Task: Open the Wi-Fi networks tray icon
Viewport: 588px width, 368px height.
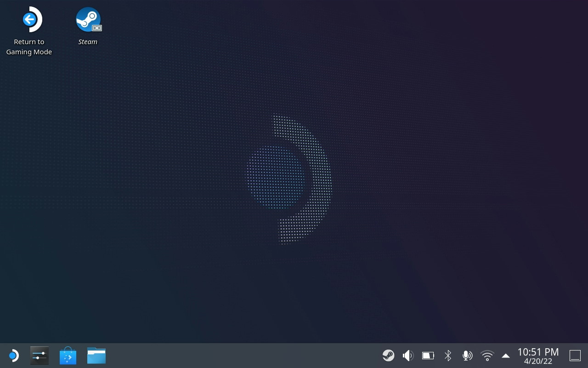Action: pyautogui.click(x=487, y=356)
